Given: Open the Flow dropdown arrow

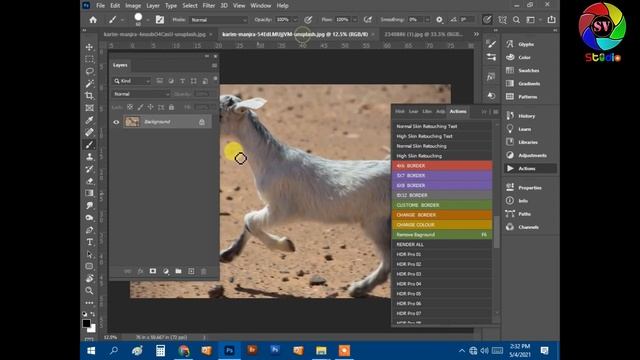Looking at the screenshot, I should tap(355, 20).
